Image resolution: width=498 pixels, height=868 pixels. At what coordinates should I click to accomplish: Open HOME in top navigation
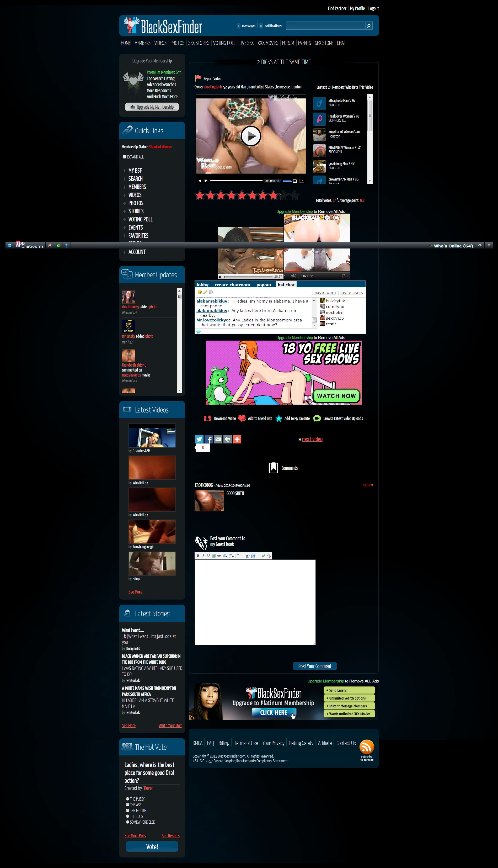coord(126,43)
